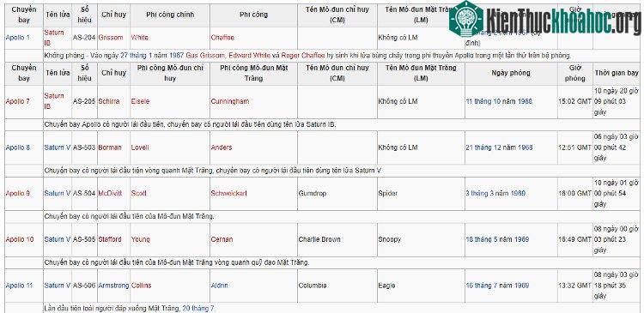Click Saturn V link in Apollo 11 row
This screenshot has width=644, height=313.
click(x=58, y=286)
